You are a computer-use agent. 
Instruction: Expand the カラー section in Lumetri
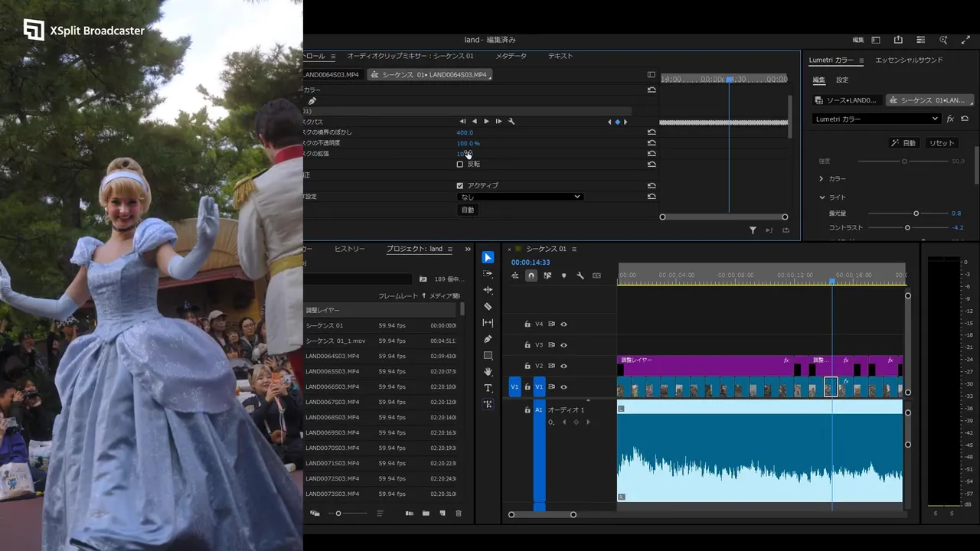822,178
